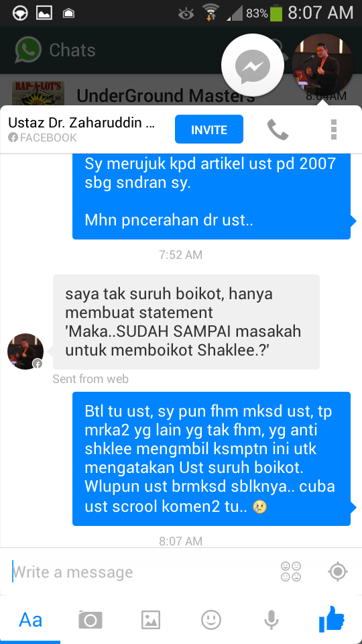Open the emoji smiley tab
Screen dimensions: 362x644
[x=211, y=620]
